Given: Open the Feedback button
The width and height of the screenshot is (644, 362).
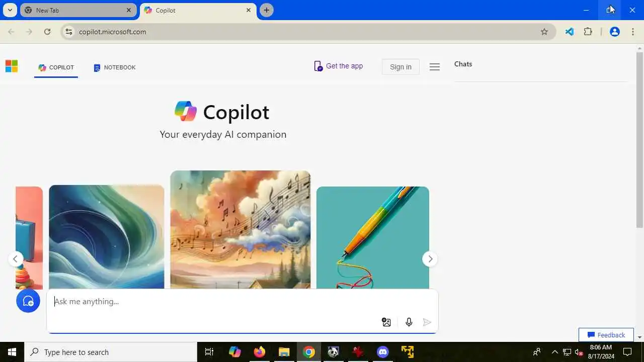Looking at the screenshot, I should (x=606, y=335).
